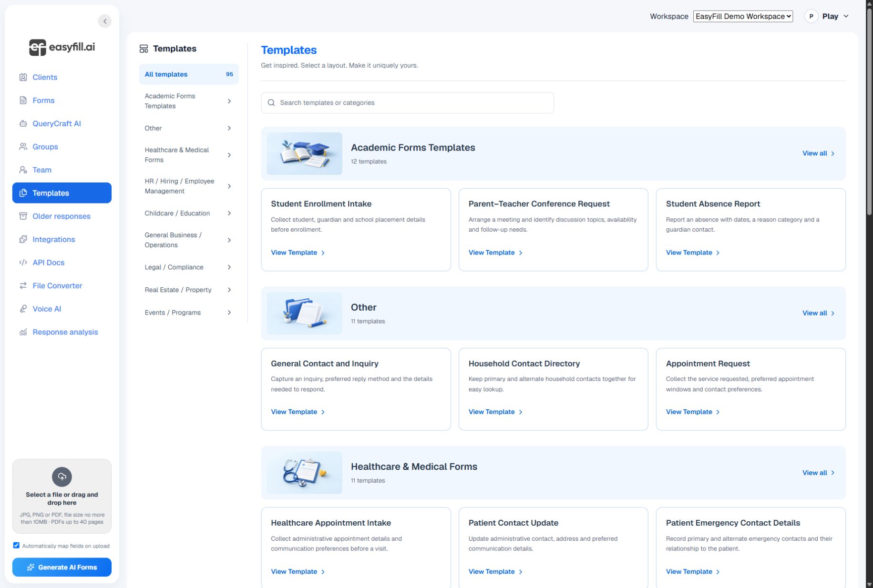Open Templates in the main sidebar
Viewport: 873px width, 588px height.
62,193
